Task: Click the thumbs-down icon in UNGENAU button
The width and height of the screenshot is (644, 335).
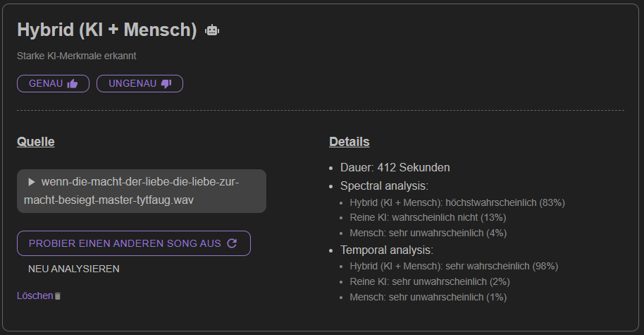Action: pos(166,84)
